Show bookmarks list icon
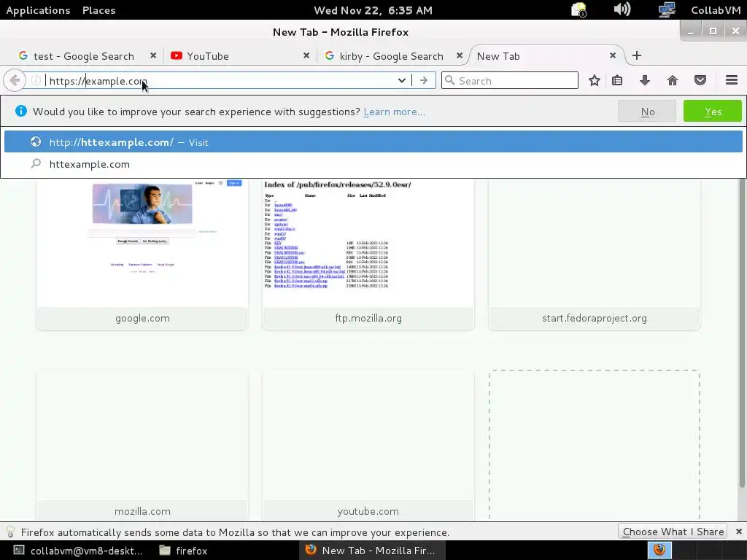The height and width of the screenshot is (560, 747). pyautogui.click(x=617, y=80)
